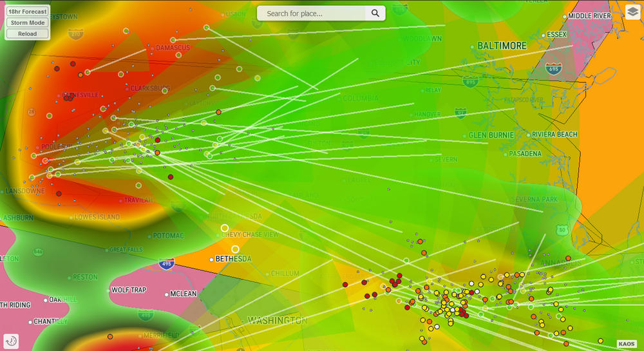Click the GLEN BURNIE label
Viewport: 644px width, 351px height.
pyautogui.click(x=491, y=135)
